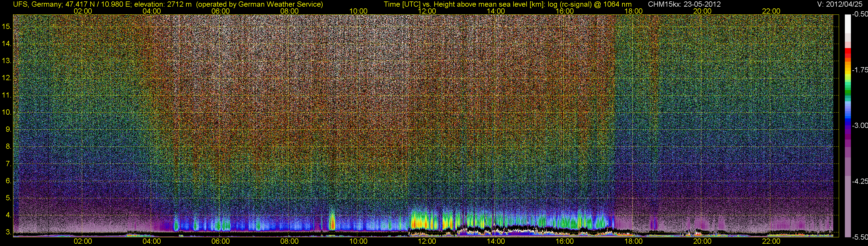Click the white segment of the color scale

847,24
